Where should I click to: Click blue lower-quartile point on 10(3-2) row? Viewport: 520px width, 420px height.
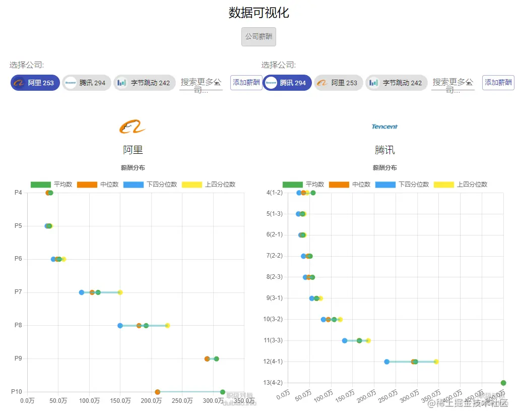[323, 320]
